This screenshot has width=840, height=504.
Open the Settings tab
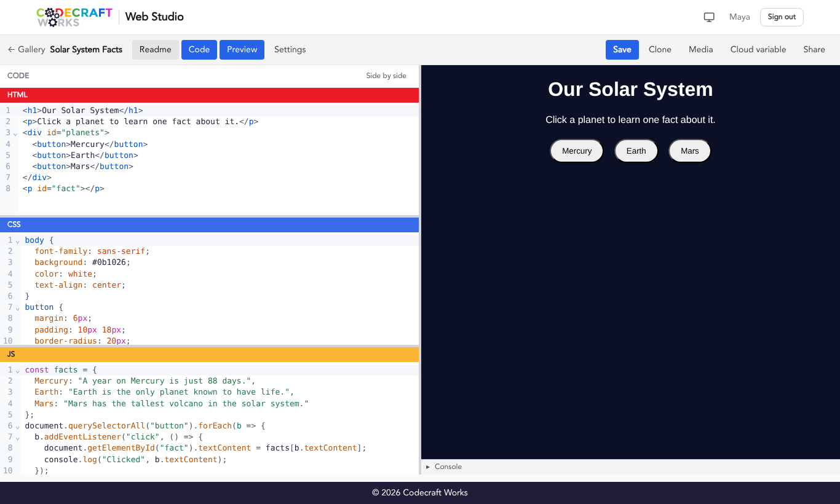pyautogui.click(x=290, y=50)
